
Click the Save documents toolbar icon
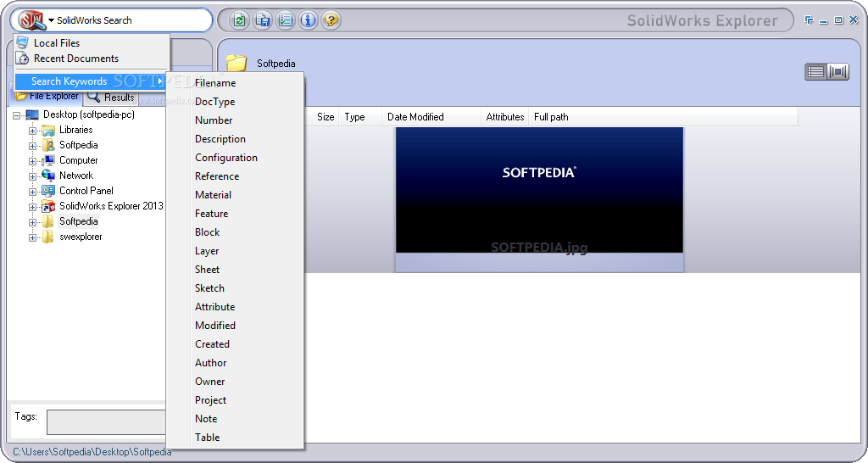263,21
